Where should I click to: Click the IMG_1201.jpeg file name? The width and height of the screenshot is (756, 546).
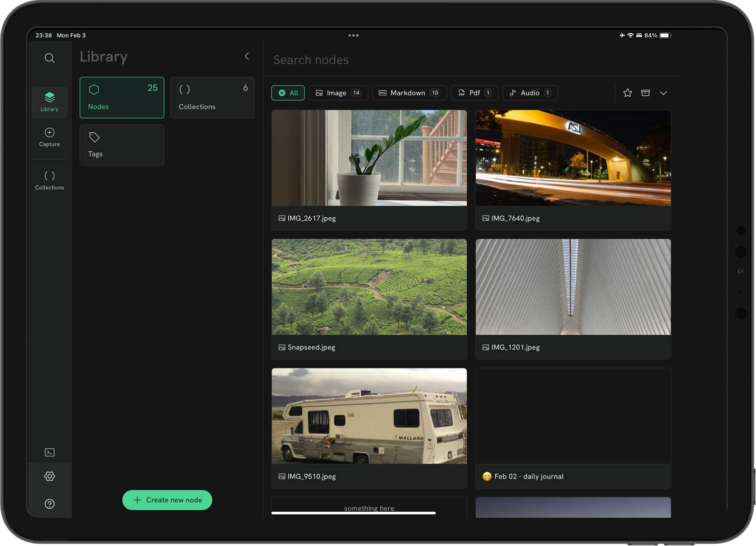tap(516, 347)
